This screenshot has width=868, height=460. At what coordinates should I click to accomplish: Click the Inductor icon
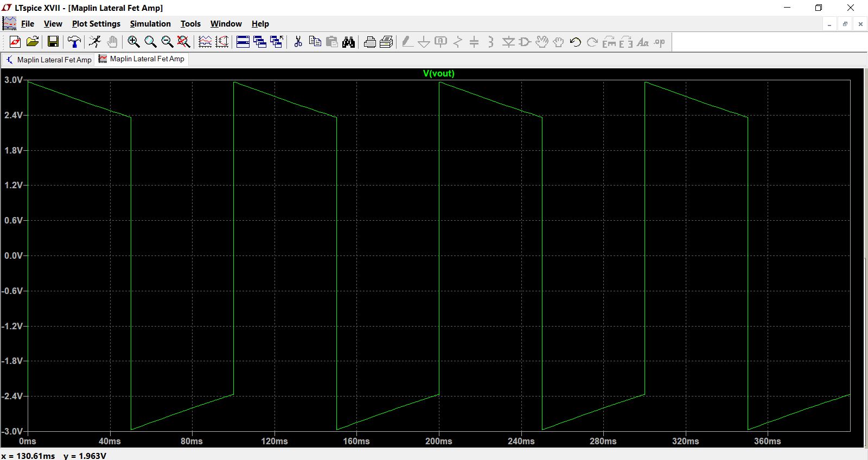coord(490,42)
